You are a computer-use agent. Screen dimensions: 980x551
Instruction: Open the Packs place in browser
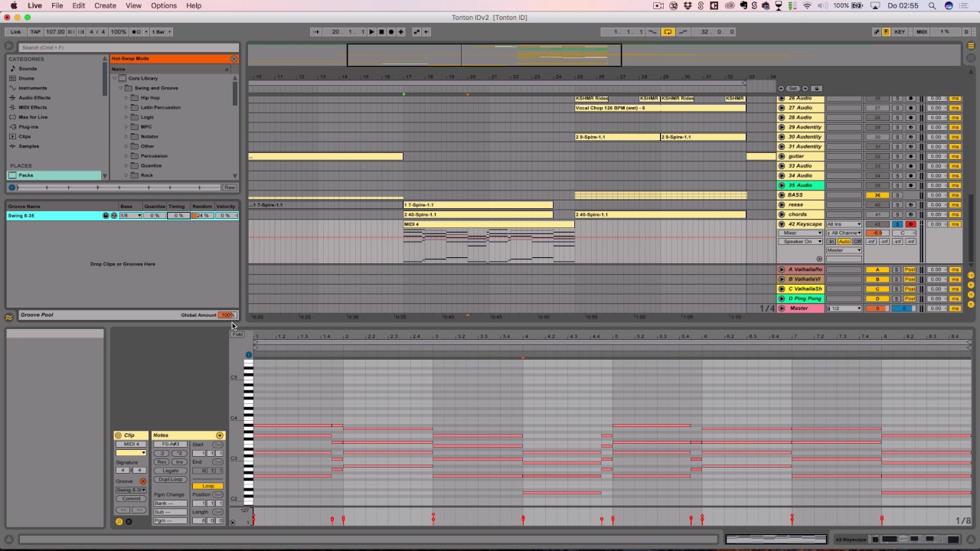pos(54,175)
